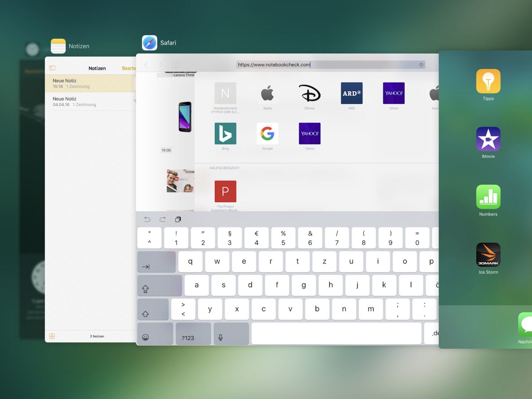Open the Notizen app icon in the switcher
The width and height of the screenshot is (532, 399).
58,46
